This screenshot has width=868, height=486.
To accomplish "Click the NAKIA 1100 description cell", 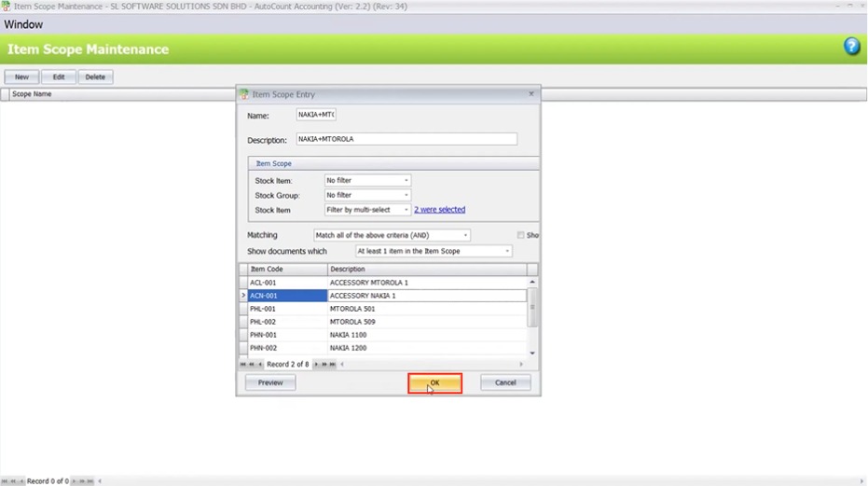I will 427,335.
